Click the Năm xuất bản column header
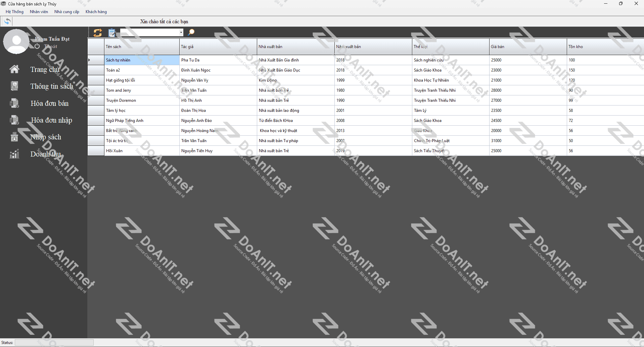 (x=373, y=47)
